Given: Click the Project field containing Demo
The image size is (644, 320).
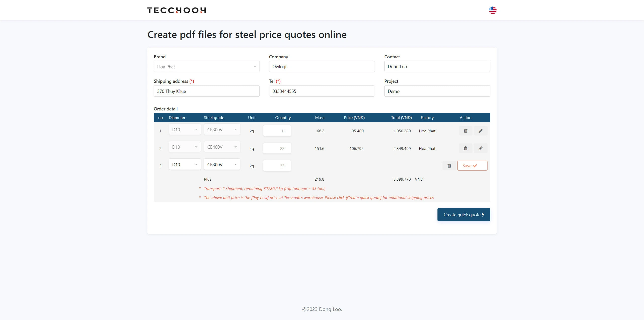Looking at the screenshot, I should pos(437,91).
